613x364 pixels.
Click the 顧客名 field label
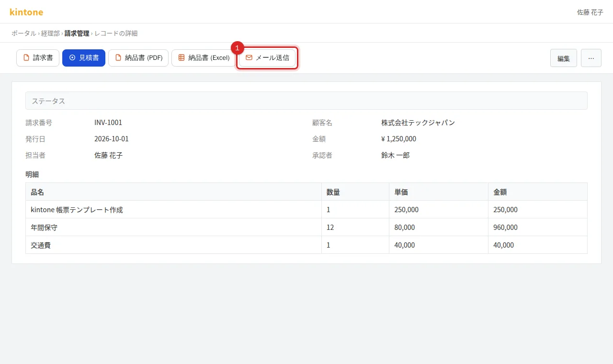pos(322,123)
